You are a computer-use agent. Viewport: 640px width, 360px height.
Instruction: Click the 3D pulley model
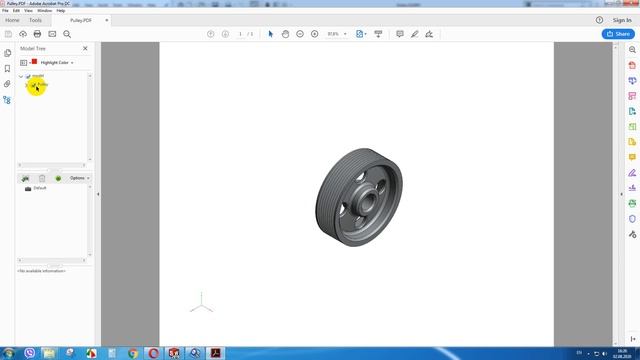coord(359,197)
